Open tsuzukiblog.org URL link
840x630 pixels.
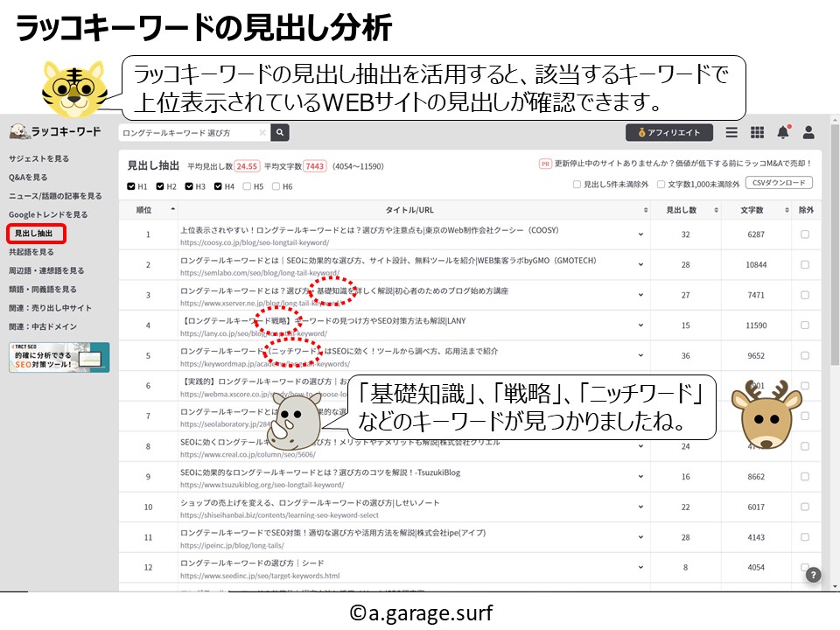tap(262, 485)
